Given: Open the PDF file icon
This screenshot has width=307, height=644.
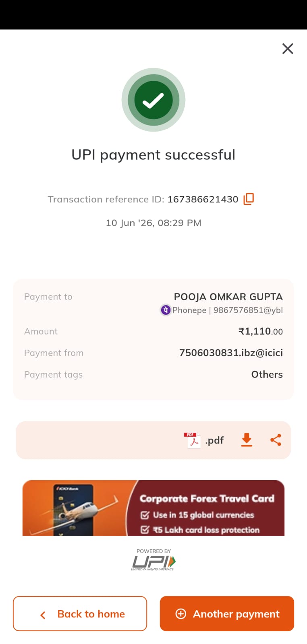Looking at the screenshot, I should pyautogui.click(x=192, y=440).
